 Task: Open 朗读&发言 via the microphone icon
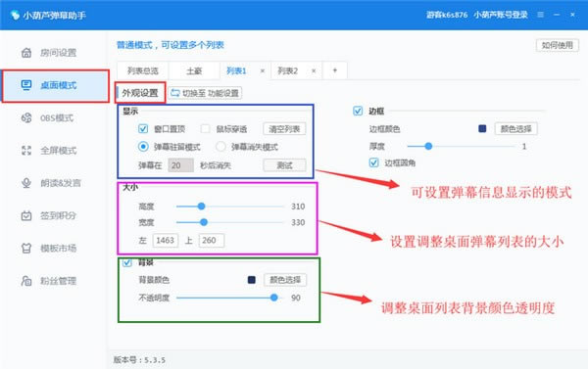[26, 183]
